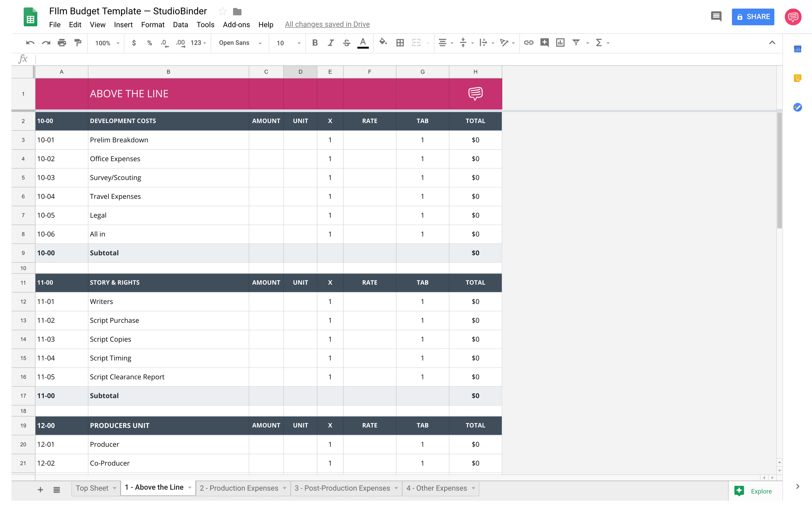
Task: Select the '2 - Production Expenses' tab
Action: [239, 488]
